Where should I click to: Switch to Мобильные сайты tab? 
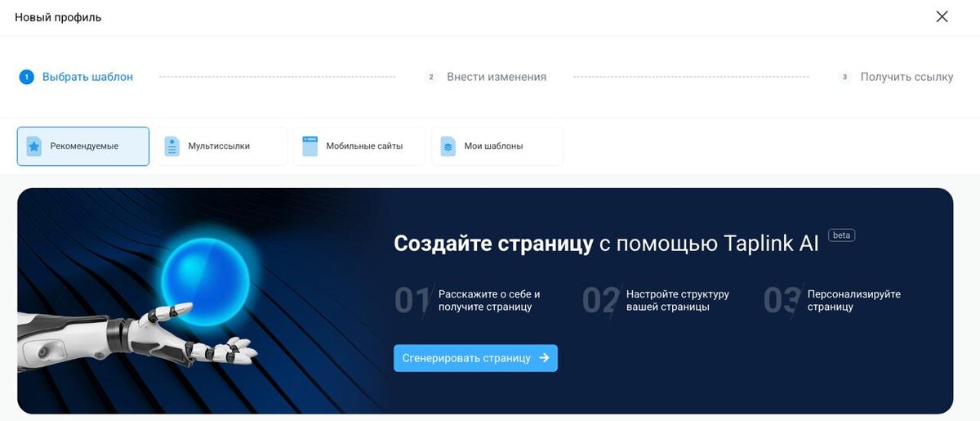359,146
